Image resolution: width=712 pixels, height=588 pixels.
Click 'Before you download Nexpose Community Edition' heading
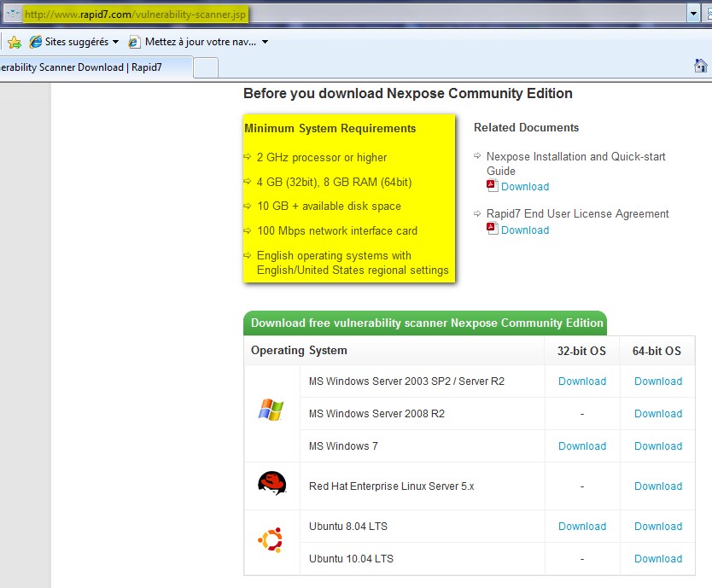point(408,94)
